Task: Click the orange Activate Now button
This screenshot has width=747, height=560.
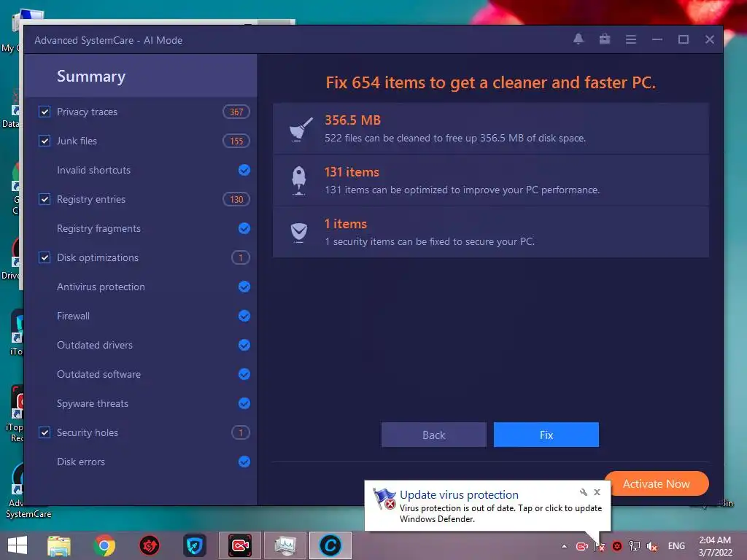Action: (656, 483)
